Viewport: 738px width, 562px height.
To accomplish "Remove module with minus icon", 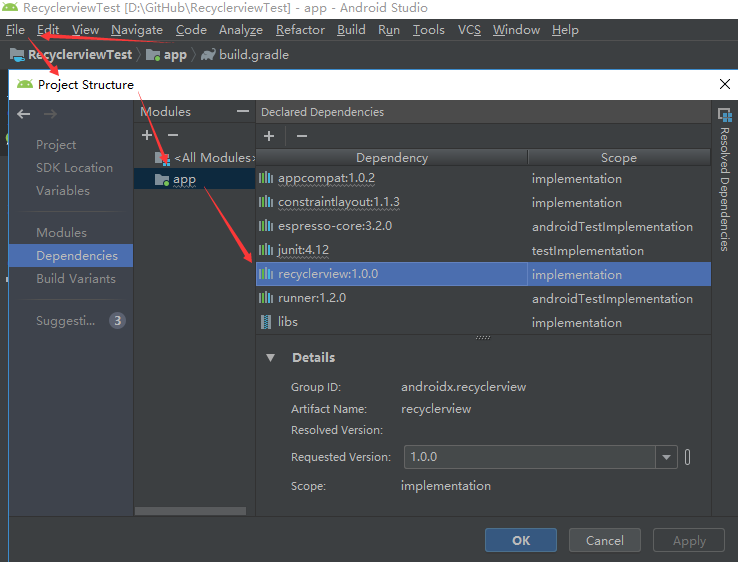I will pyautogui.click(x=173, y=135).
